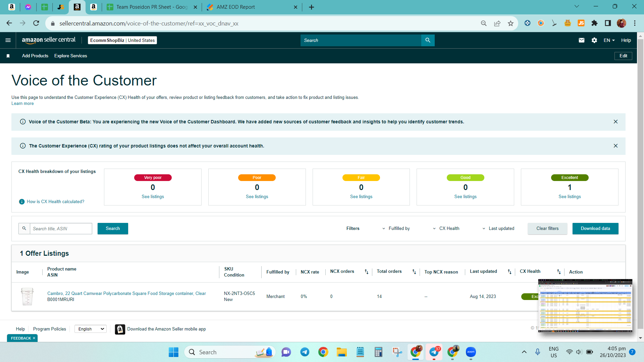See listings under Poor
The width and height of the screenshot is (644, 362).
tap(257, 197)
